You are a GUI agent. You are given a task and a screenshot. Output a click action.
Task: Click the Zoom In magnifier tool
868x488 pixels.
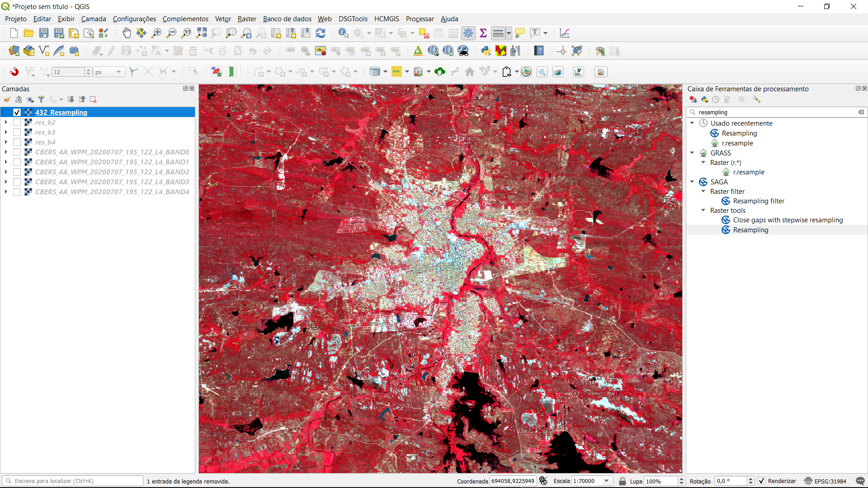click(x=156, y=33)
